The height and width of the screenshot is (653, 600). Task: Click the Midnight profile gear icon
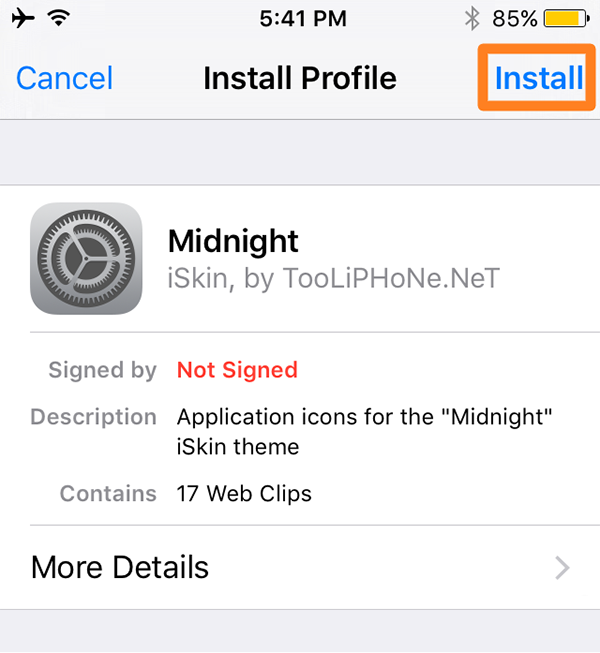pyautogui.click(x=86, y=259)
